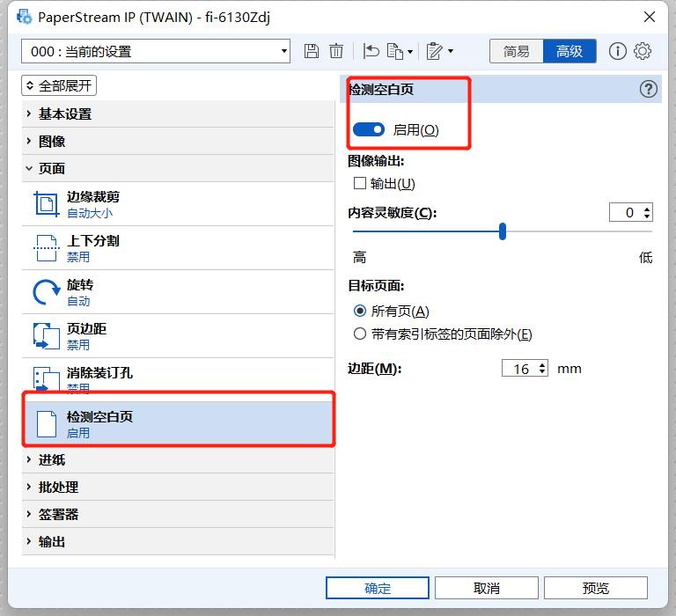This screenshot has height=616, width=676.
Task: Click the 边距(M) spinner showing 16
Action: point(525,369)
